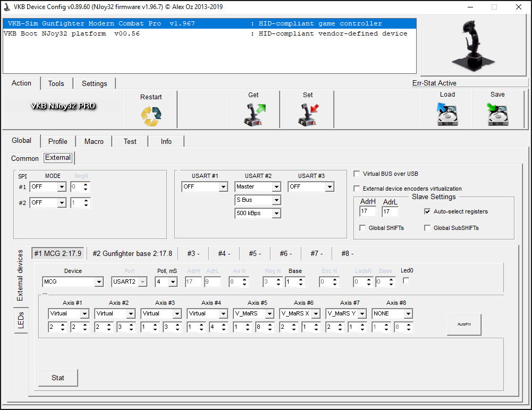This screenshot has height=410, width=532.
Task: Click the Get joystick icon
Action: pyautogui.click(x=255, y=115)
